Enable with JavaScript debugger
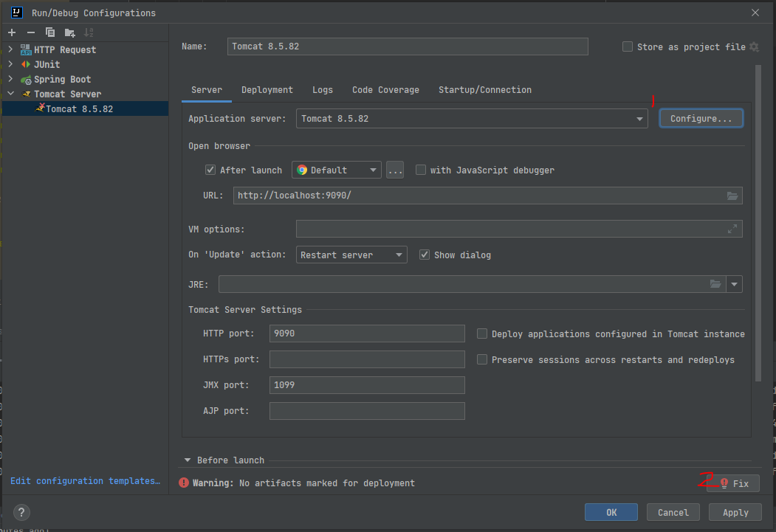The width and height of the screenshot is (776, 532). pos(421,170)
